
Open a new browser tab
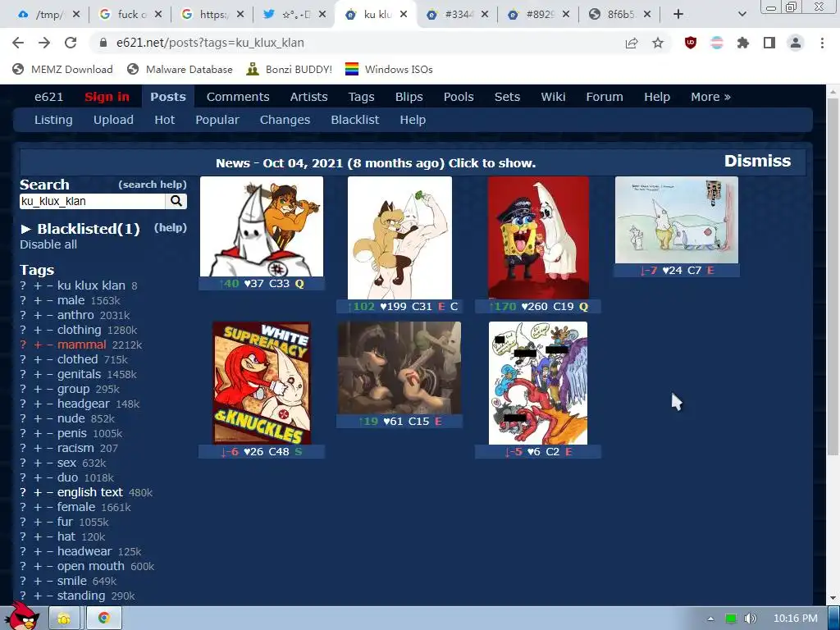[678, 15]
